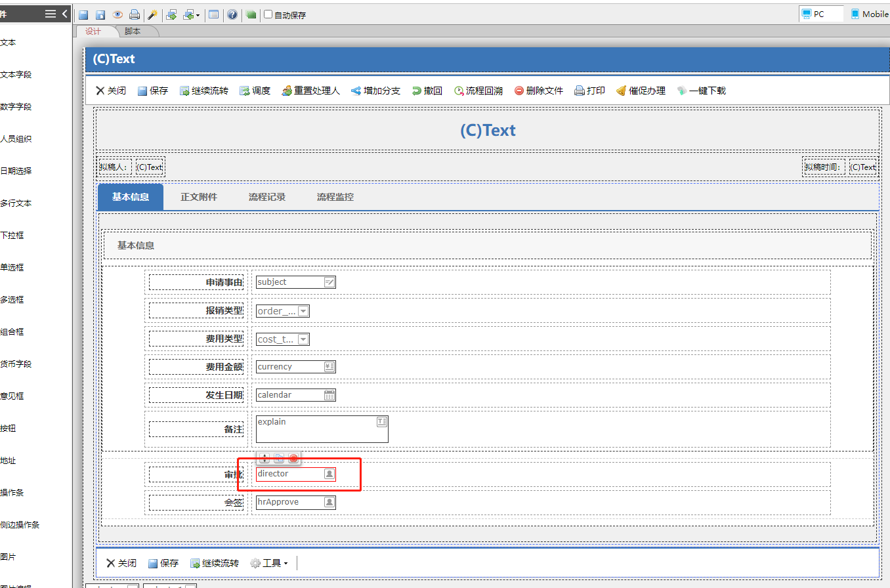
Task: Click the 调度 button
Action: pyautogui.click(x=255, y=91)
